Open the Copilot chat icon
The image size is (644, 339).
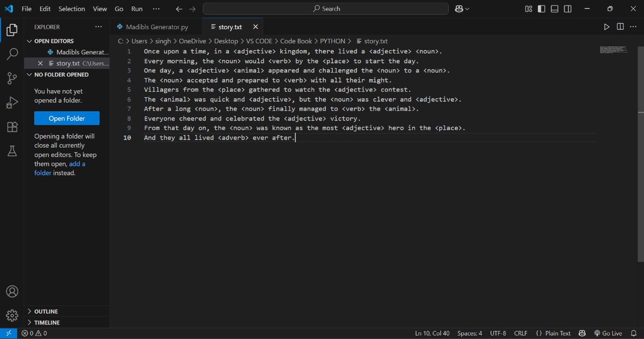pyautogui.click(x=459, y=9)
